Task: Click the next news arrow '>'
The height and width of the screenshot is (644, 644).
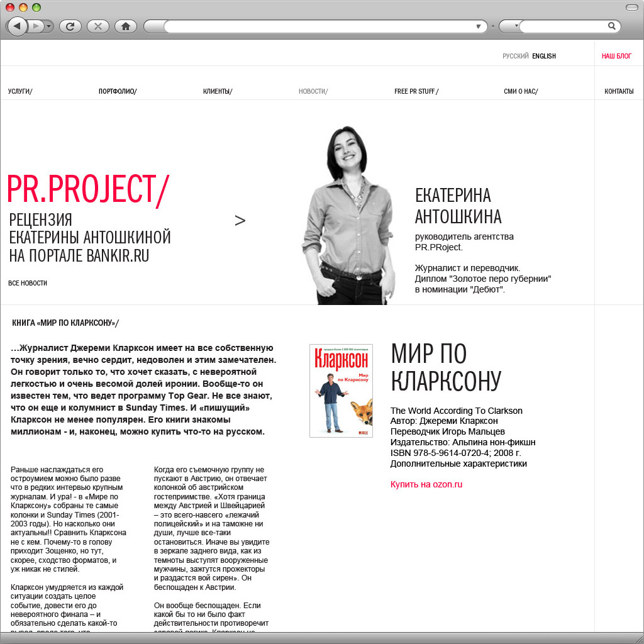Action: [x=240, y=221]
